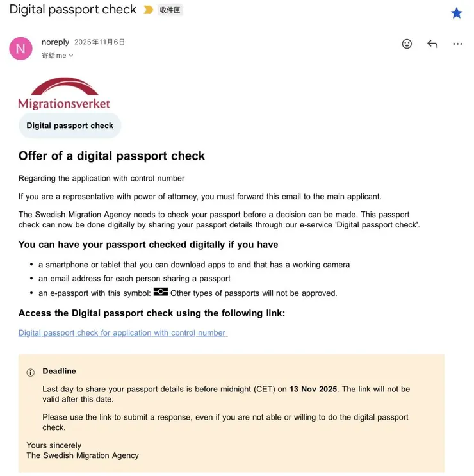Click the bold 13 Nov 2025 deadline date
The image size is (474, 476).
point(313,389)
